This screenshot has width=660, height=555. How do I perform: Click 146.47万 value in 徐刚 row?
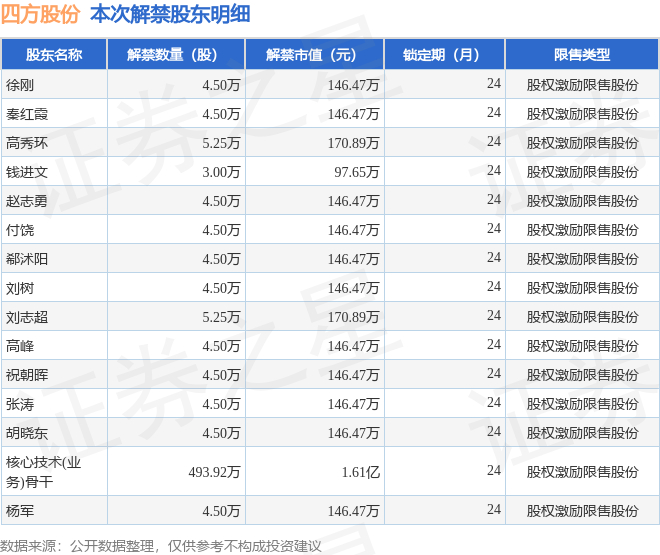pyautogui.click(x=354, y=85)
